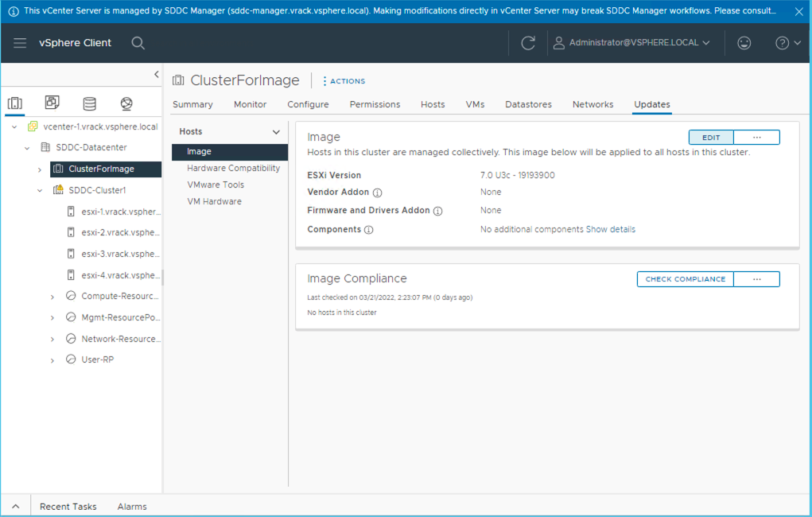Switch to VMs and Templates inventory view
The height and width of the screenshot is (517, 812).
click(52, 103)
